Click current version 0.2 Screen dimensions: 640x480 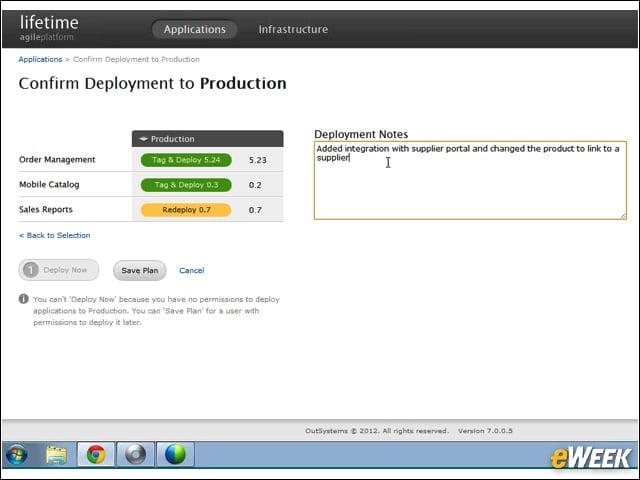pyautogui.click(x=255, y=185)
